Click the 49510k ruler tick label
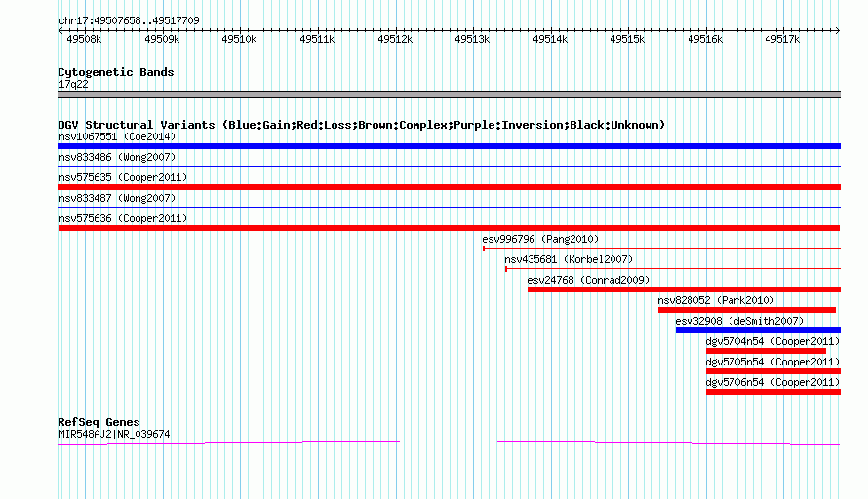The width and height of the screenshot is (868, 499). (239, 39)
